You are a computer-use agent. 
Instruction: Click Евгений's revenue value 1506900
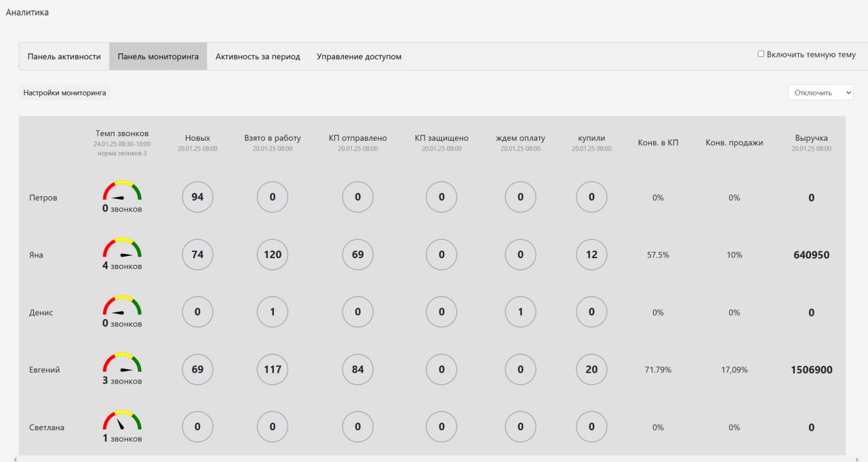[x=812, y=370]
